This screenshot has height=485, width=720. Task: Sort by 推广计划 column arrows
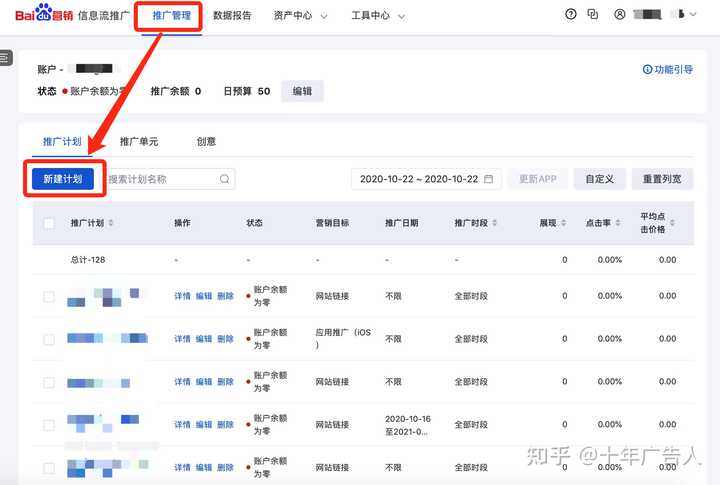[111, 223]
